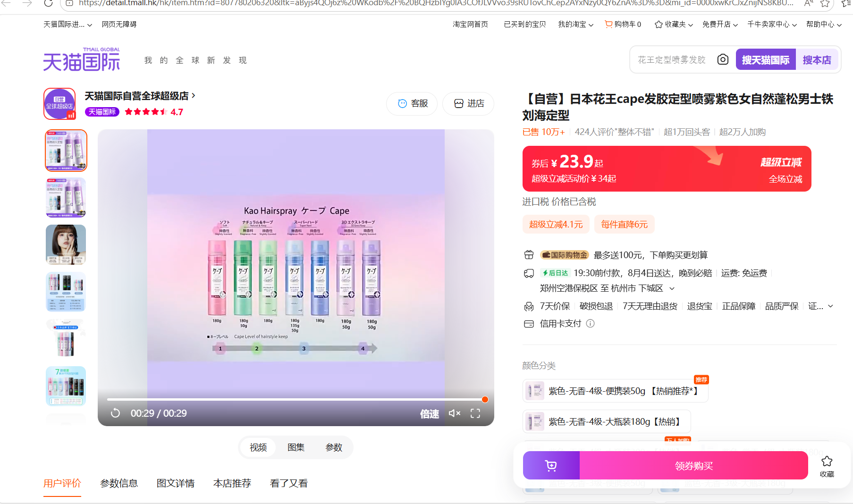The image size is (853, 504).
Task: Click the card icon beside 信用卡支付
Action: point(529,324)
